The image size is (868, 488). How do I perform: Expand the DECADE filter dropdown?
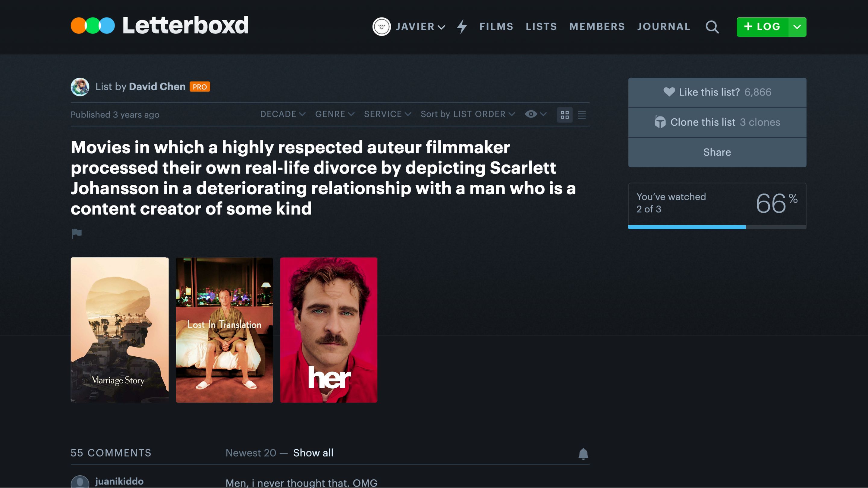pyautogui.click(x=282, y=114)
